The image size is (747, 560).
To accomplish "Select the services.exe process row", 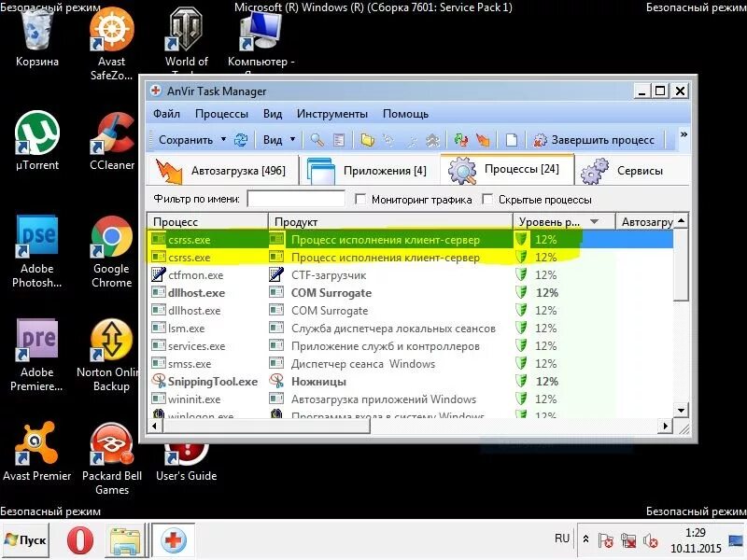I will click(410, 345).
